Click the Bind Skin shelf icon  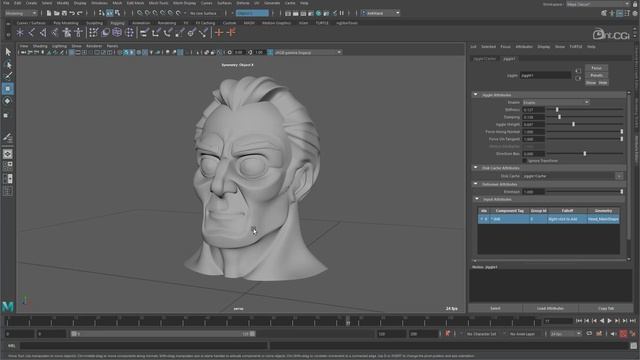pos(55,32)
